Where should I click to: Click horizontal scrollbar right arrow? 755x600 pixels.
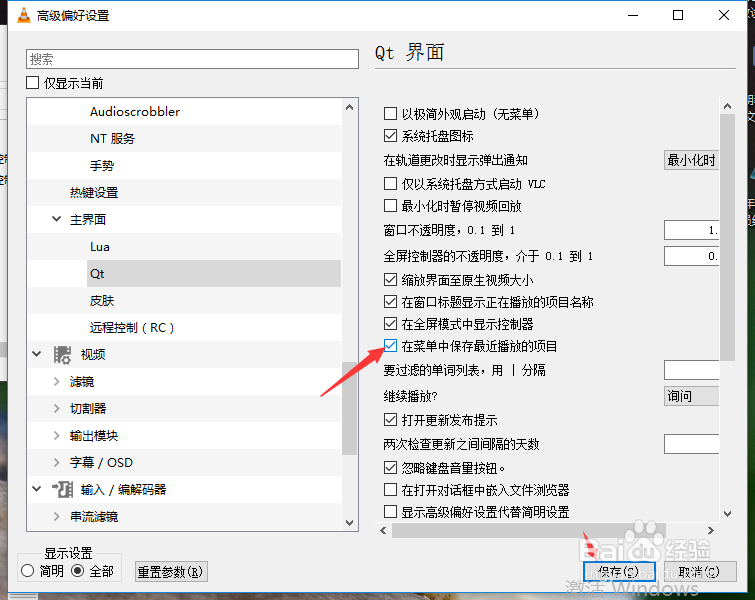click(x=711, y=530)
